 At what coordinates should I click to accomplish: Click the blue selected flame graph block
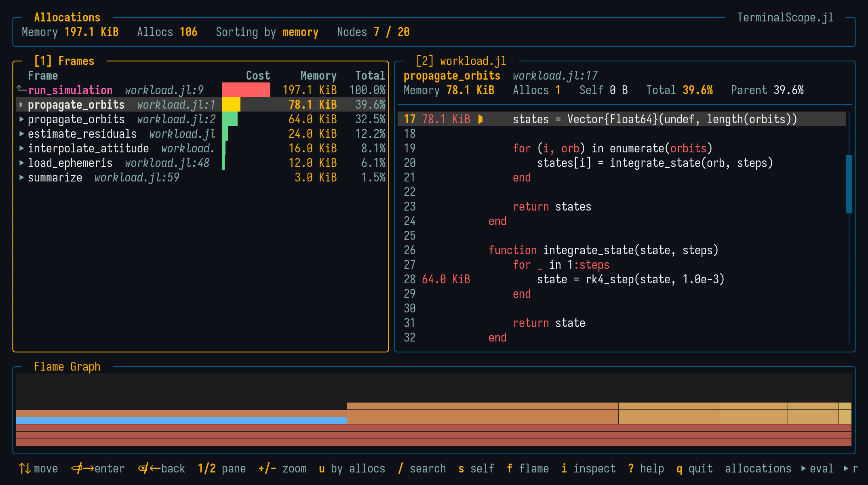pyautogui.click(x=181, y=420)
